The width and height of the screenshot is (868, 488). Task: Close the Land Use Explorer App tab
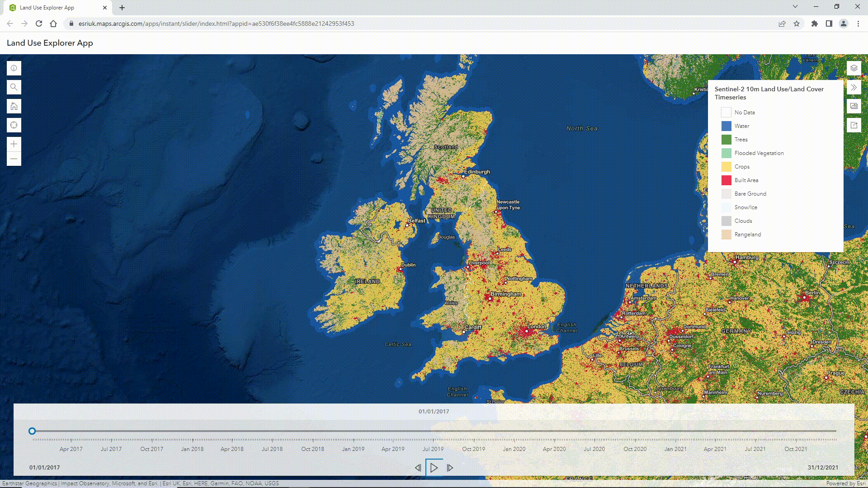(105, 8)
